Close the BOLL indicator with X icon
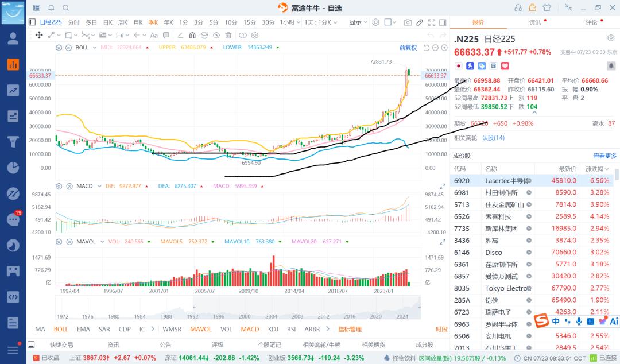This screenshot has height=364, width=620. (68, 48)
